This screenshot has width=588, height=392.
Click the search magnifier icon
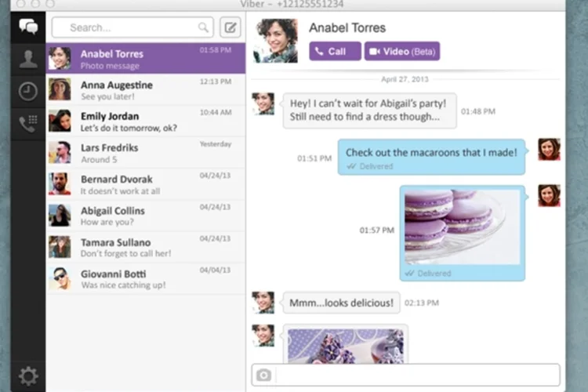(203, 27)
